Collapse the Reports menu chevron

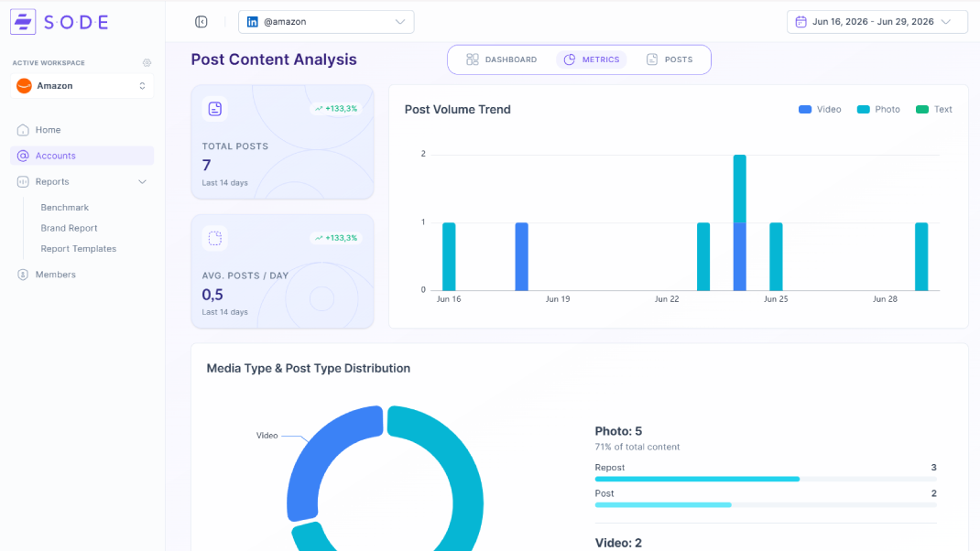tap(143, 182)
